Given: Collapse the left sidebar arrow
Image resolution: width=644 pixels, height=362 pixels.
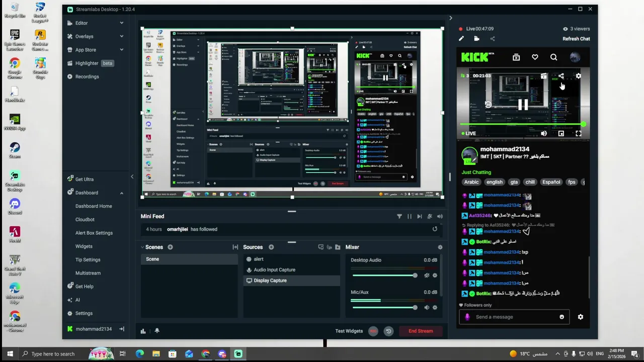Looking at the screenshot, I should pyautogui.click(x=132, y=176).
